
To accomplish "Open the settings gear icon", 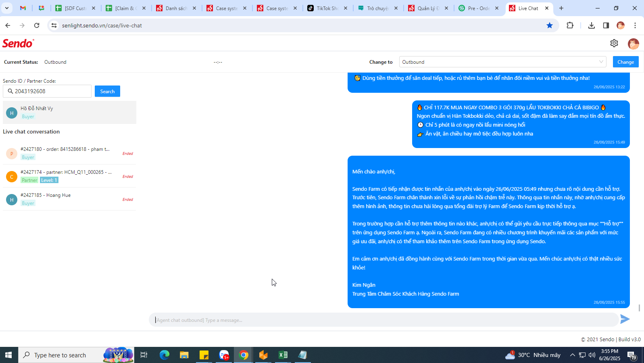I will coord(614,43).
